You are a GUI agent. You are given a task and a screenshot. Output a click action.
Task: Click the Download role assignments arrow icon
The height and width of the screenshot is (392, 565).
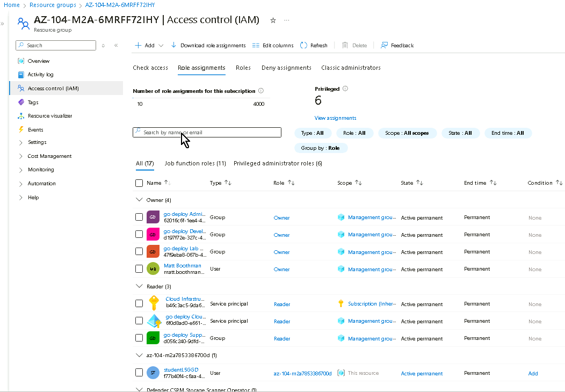click(x=173, y=45)
